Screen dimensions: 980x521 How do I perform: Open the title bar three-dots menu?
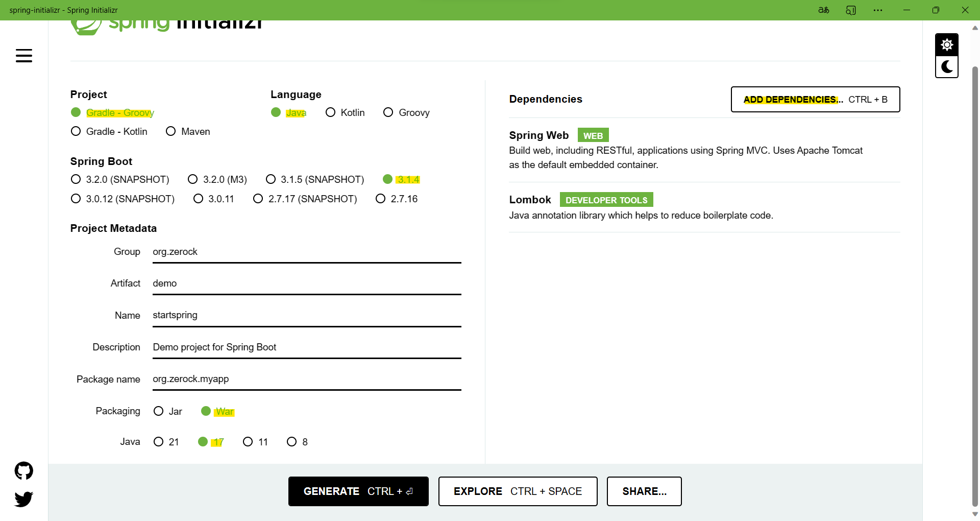click(x=878, y=10)
